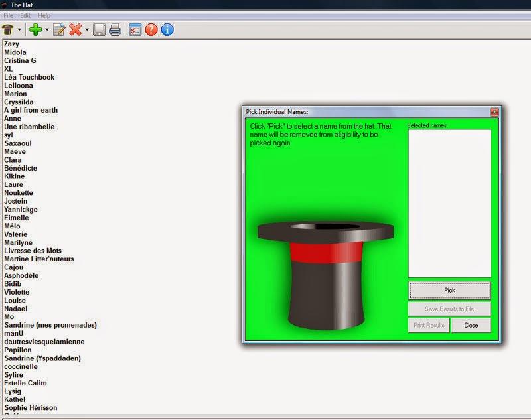
Task: Click the hat icon in the toolbar
Action: (9, 29)
